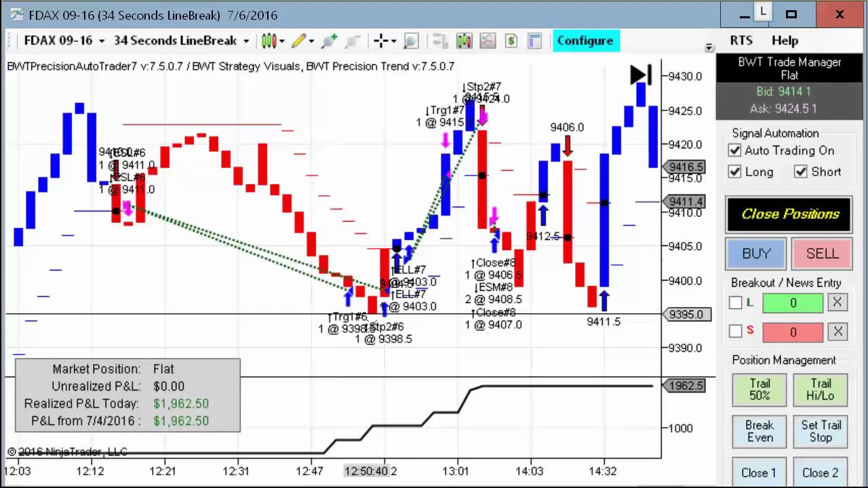Open the Help menu
Screen dimensions: 868x488
[785, 41]
